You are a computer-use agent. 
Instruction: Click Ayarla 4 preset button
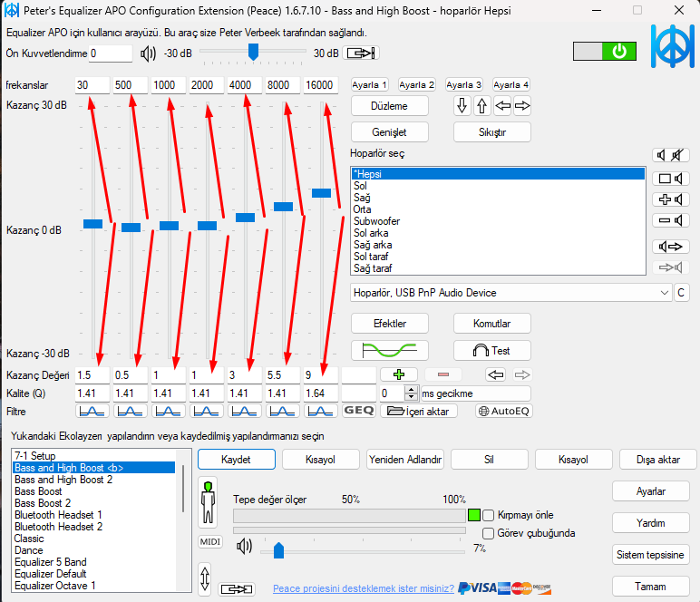point(511,85)
